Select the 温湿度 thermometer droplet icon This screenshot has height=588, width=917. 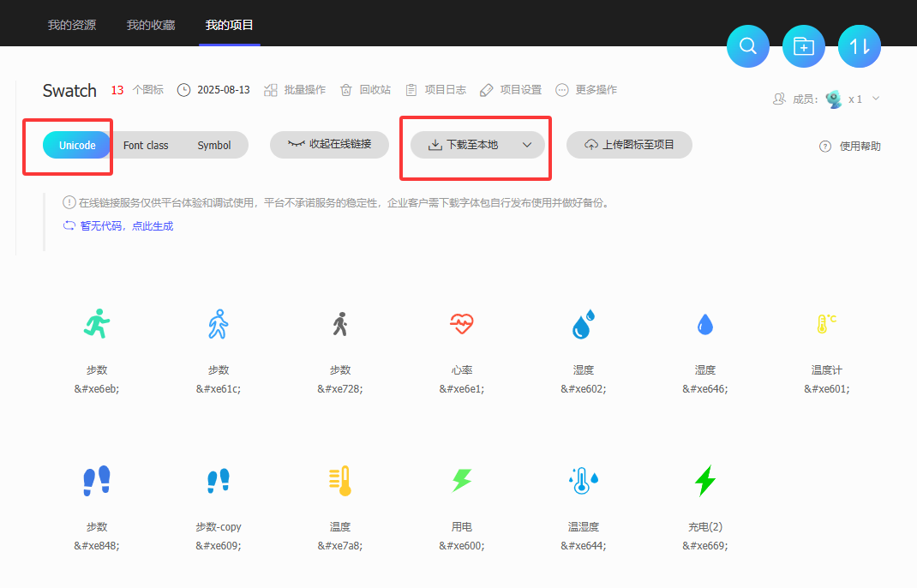pos(583,481)
